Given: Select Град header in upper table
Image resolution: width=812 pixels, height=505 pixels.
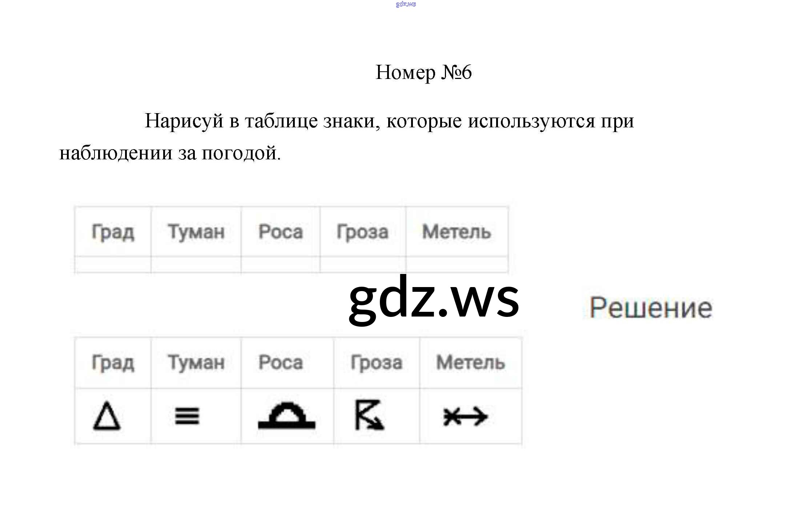Looking at the screenshot, I should (x=113, y=232).
